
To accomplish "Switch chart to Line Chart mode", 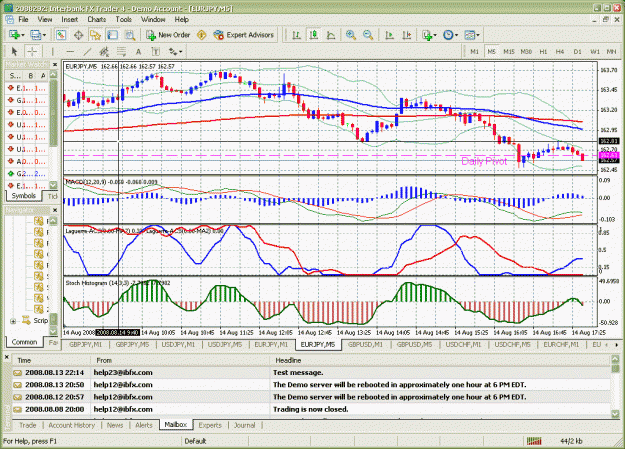I will 331,35.
